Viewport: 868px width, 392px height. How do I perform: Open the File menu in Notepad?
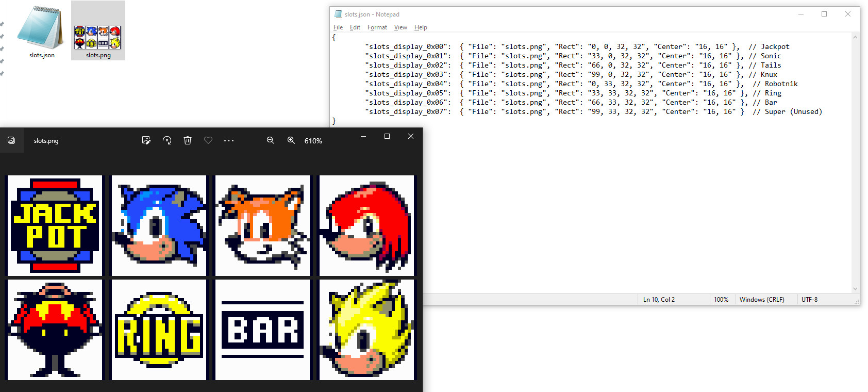point(338,27)
